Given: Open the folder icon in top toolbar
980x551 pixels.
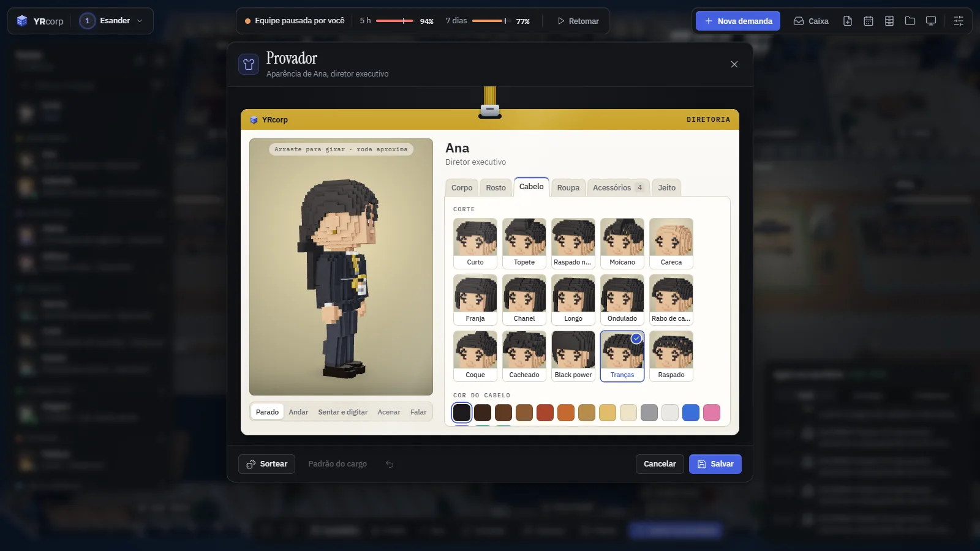Looking at the screenshot, I should 910,21.
